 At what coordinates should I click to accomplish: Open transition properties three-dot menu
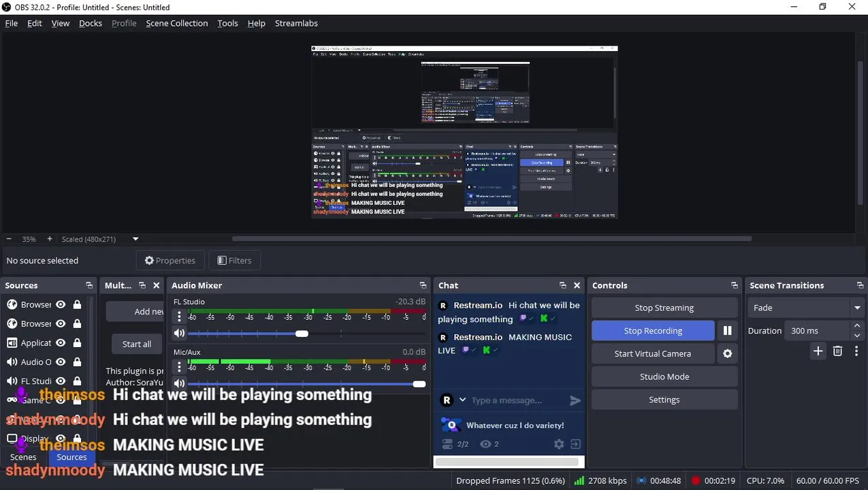(x=856, y=351)
